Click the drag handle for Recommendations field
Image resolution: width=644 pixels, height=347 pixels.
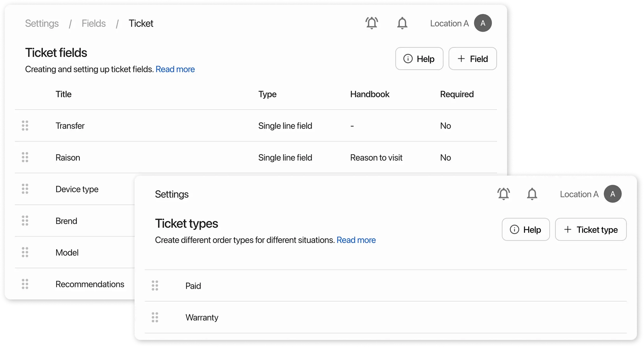25,284
